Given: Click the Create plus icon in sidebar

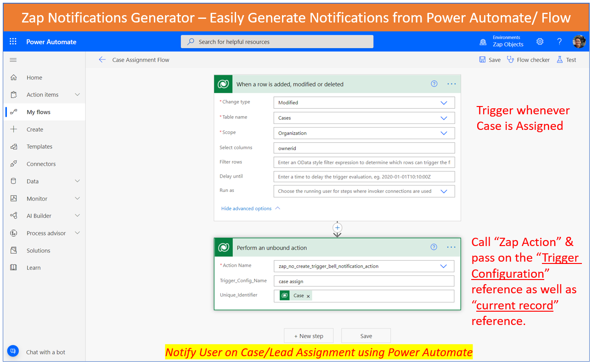Looking at the screenshot, I should tap(14, 129).
